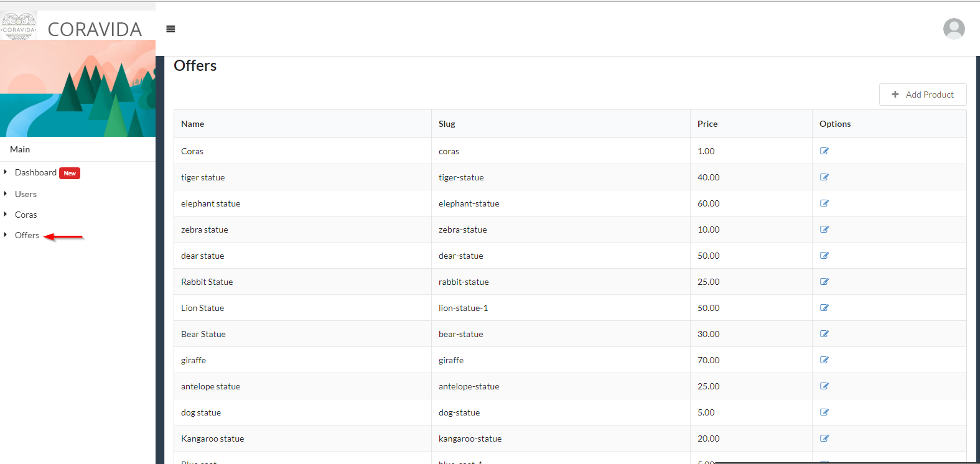Click edit icon in zebra statue row
Image resolution: width=980 pixels, height=464 pixels.
pyautogui.click(x=824, y=230)
